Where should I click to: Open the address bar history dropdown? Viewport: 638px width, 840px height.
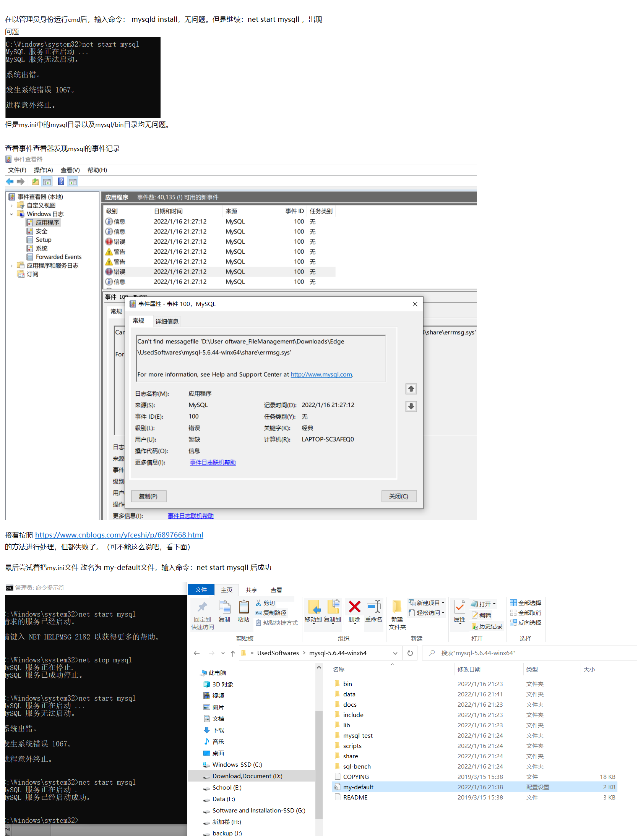pos(395,654)
